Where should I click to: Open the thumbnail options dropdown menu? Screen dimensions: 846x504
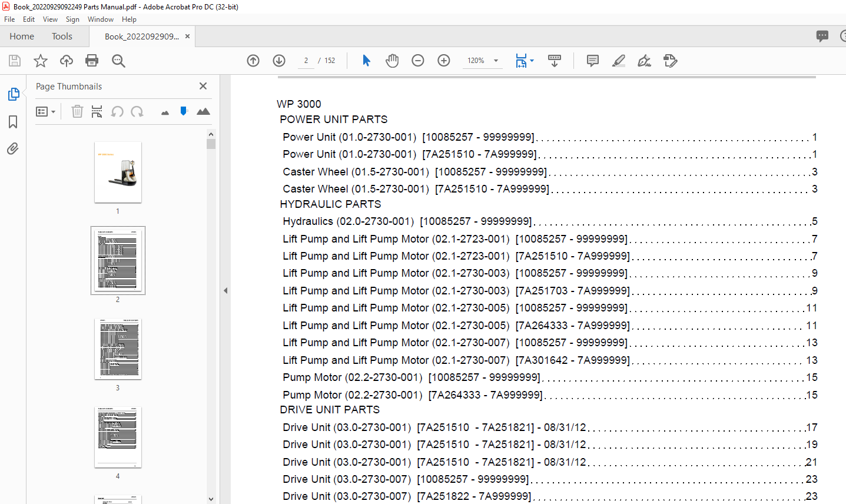pyautogui.click(x=45, y=111)
